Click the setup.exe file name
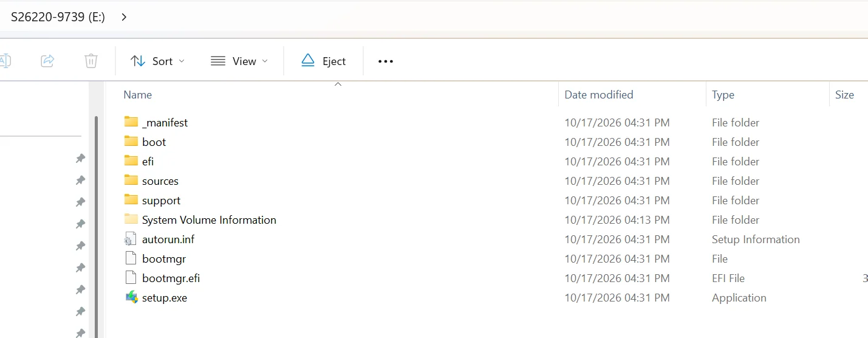 pos(165,298)
